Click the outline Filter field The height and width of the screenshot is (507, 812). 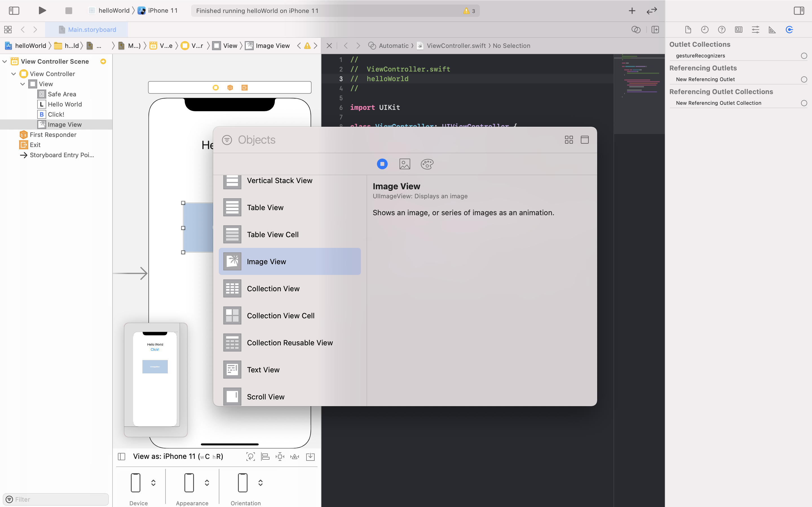(x=57, y=499)
